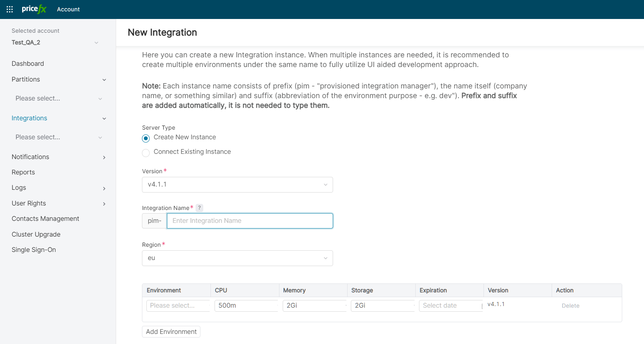The width and height of the screenshot is (644, 344).
Task: Click the Integration Name help question mark
Action: (x=199, y=208)
